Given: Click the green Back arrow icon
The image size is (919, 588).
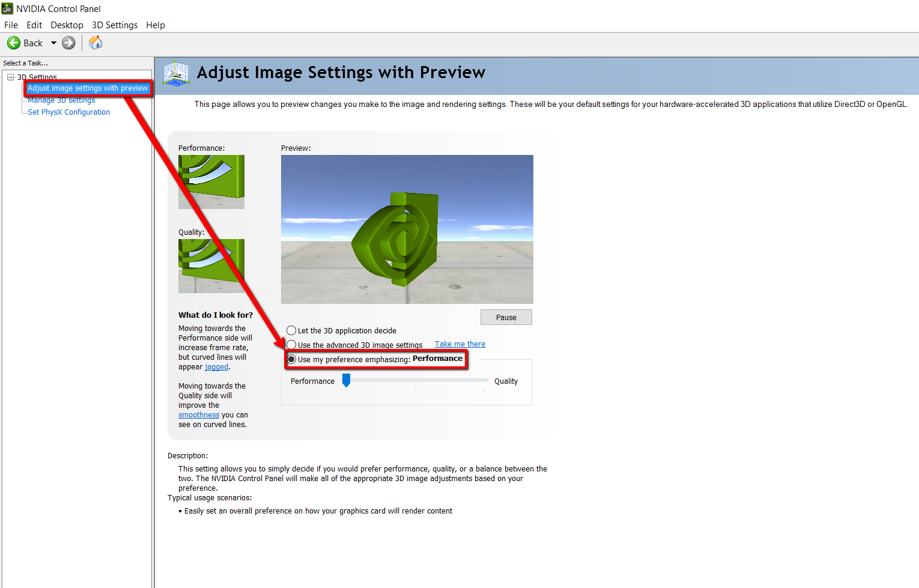Looking at the screenshot, I should pyautogui.click(x=13, y=43).
